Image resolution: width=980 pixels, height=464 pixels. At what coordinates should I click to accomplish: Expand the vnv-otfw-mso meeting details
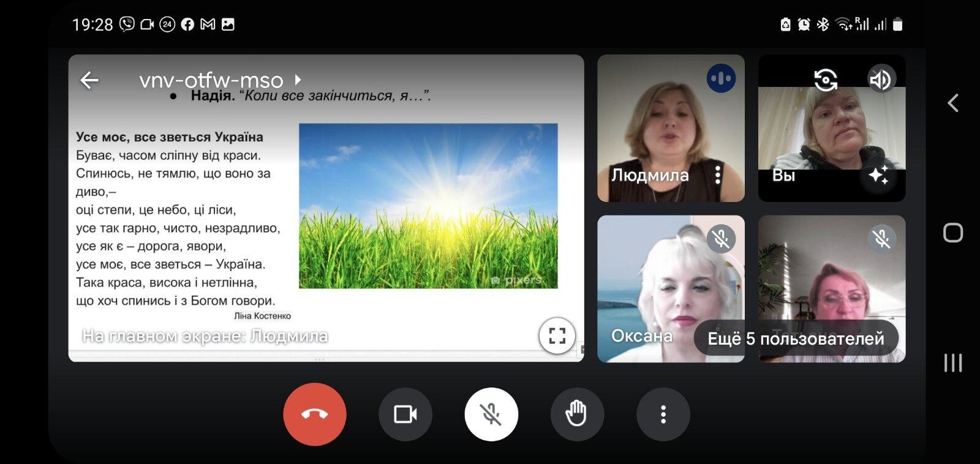click(221, 80)
